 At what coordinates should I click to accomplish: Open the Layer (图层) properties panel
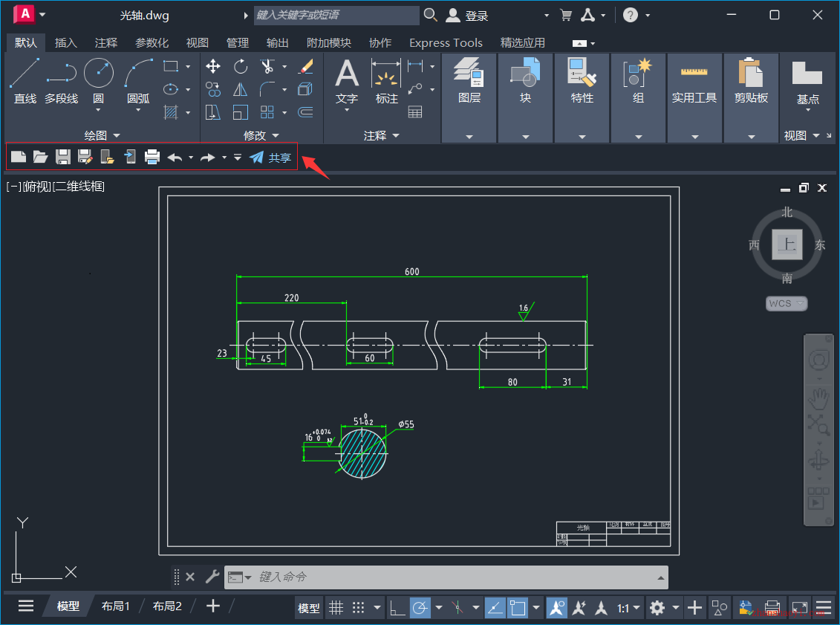pos(469,80)
